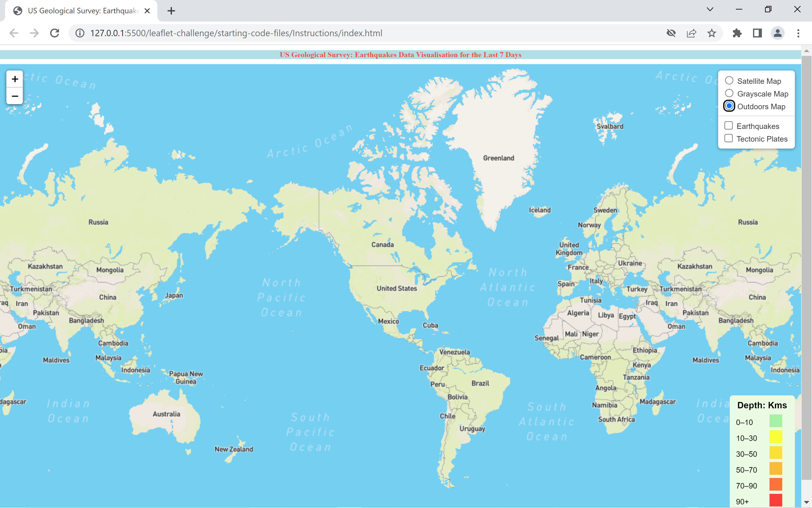Click the crossed-out eye privacy icon
Image resolution: width=812 pixels, height=508 pixels.
tap(671, 33)
